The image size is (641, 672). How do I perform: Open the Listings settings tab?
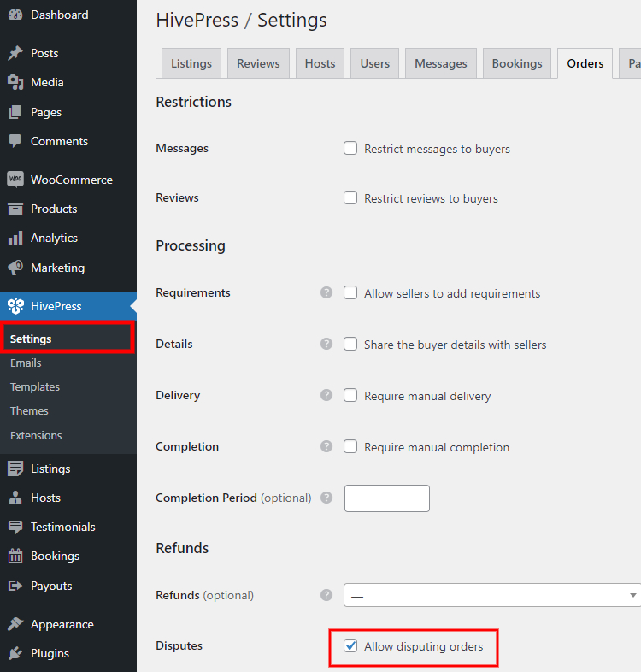coord(191,63)
